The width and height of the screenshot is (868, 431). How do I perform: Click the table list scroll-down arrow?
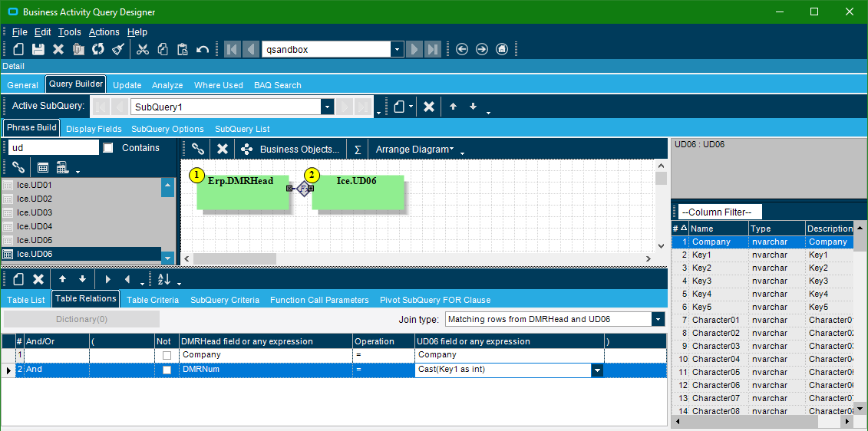point(168,258)
